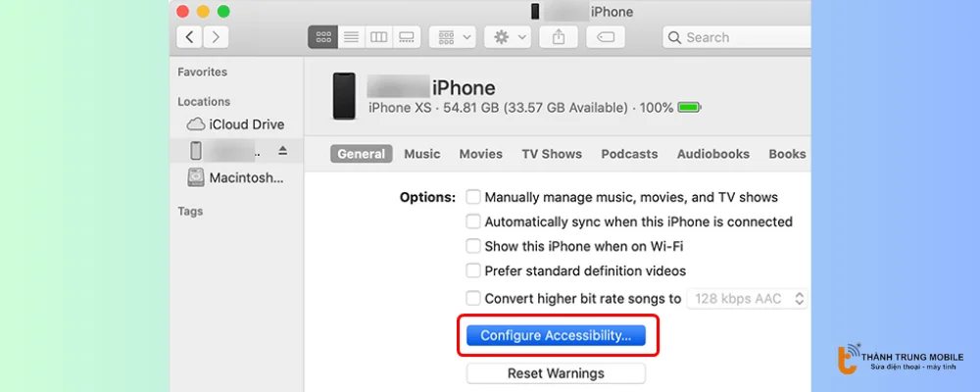Open the 128 kbps AAC bitrate dropdown
The height and width of the screenshot is (392, 980).
[748, 298]
